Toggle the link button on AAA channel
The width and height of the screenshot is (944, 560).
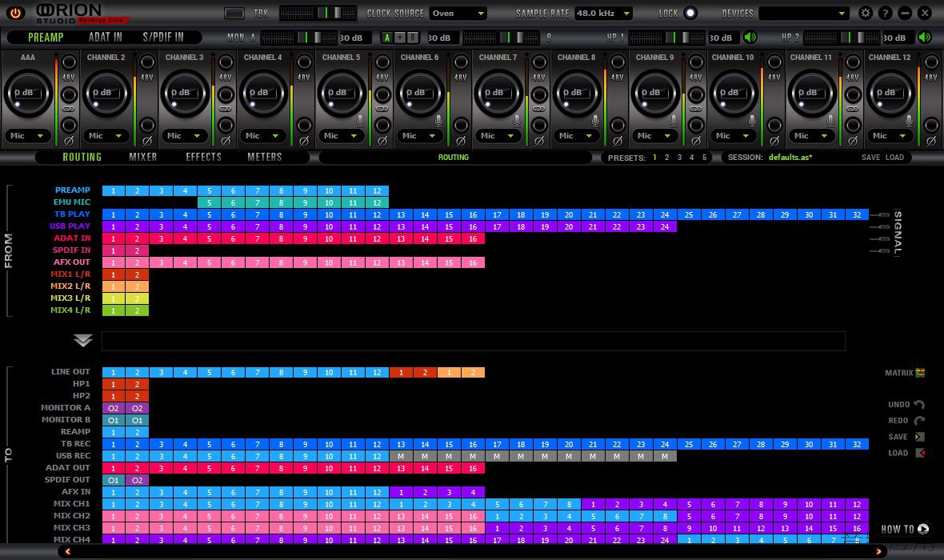(x=69, y=94)
